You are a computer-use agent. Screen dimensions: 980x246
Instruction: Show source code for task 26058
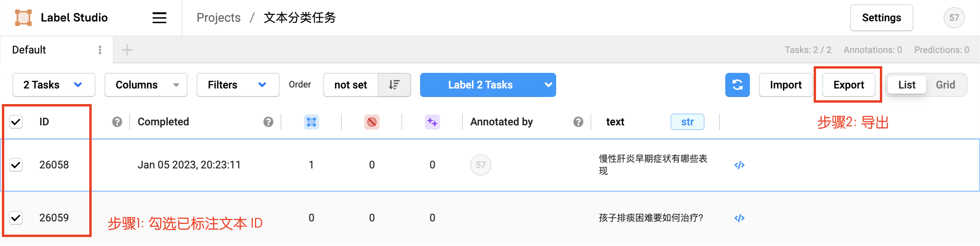pos(739,165)
